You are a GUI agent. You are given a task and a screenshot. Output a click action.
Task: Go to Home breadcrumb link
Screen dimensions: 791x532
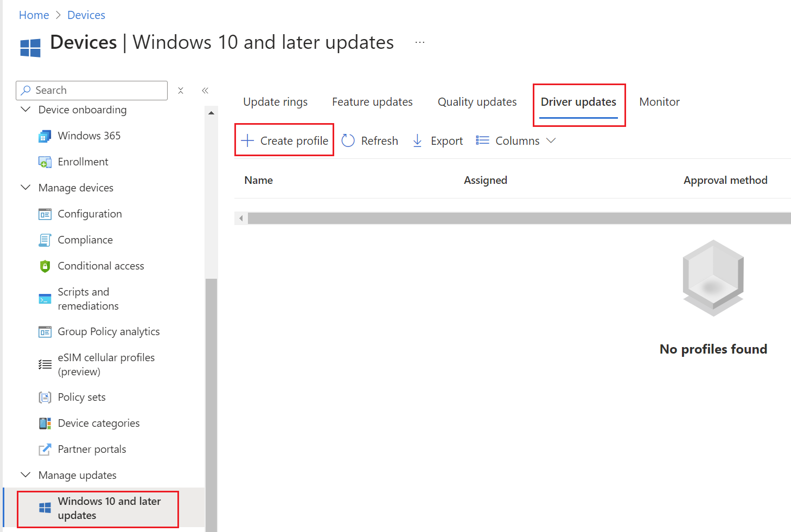tap(34, 15)
